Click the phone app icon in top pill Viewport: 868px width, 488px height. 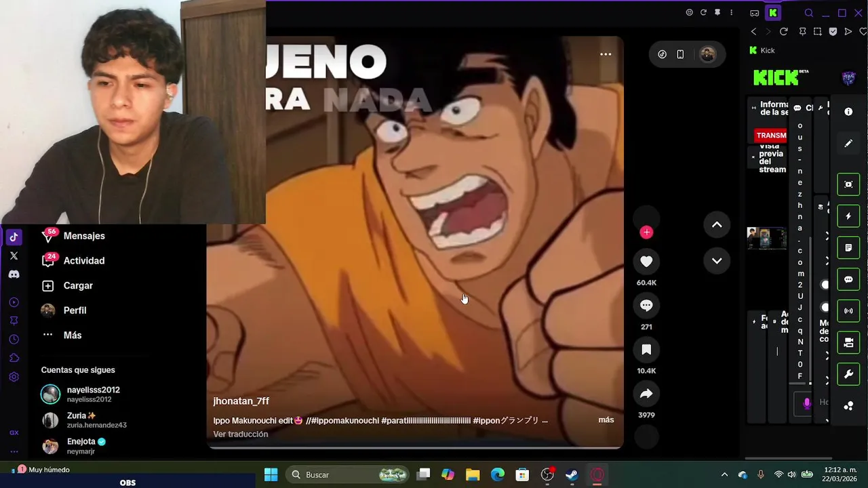pyautogui.click(x=680, y=55)
